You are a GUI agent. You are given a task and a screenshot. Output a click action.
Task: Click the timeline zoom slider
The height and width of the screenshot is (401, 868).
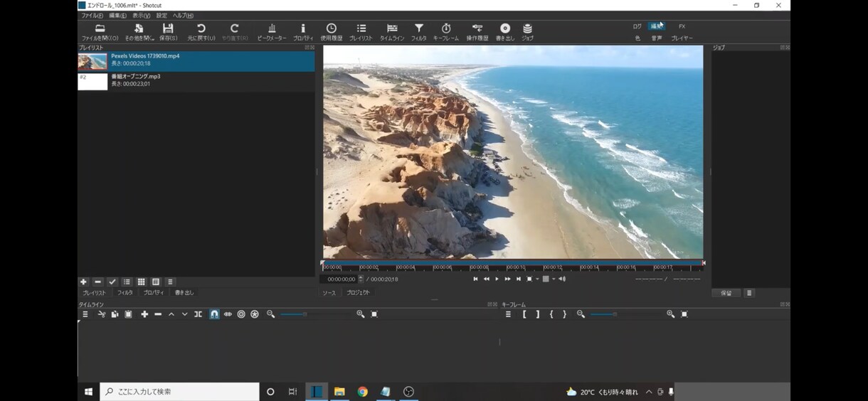pos(314,314)
